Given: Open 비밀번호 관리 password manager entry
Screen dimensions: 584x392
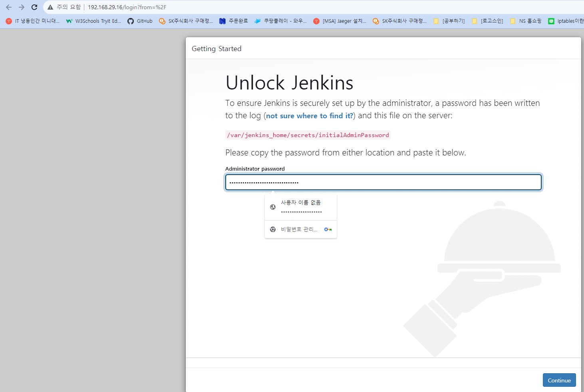Looking at the screenshot, I should 301,229.
